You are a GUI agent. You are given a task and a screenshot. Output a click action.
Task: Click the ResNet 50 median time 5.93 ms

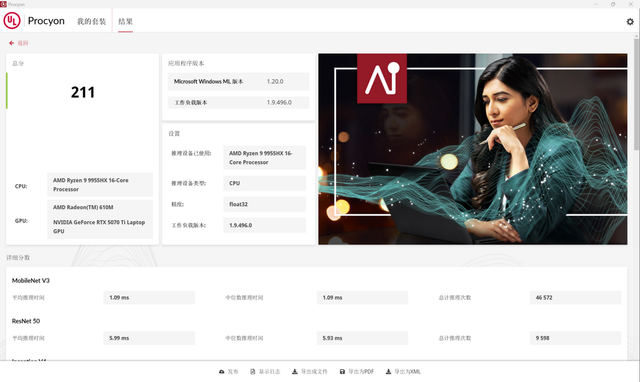click(x=362, y=338)
